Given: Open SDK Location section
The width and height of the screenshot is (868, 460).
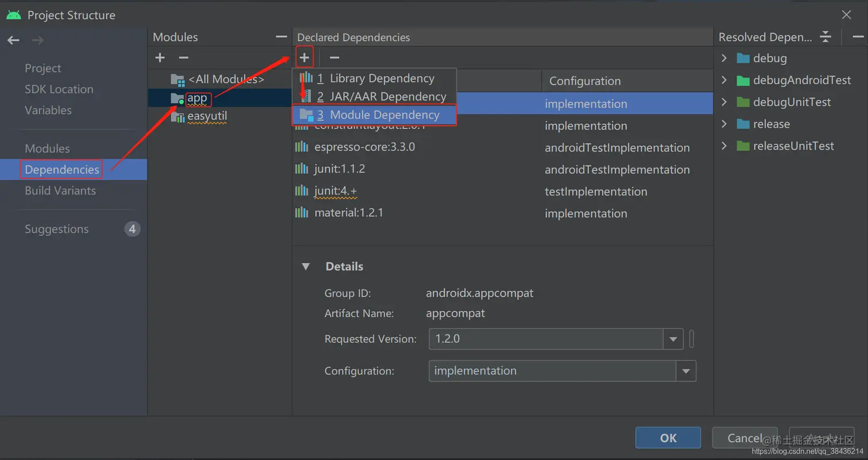Looking at the screenshot, I should 59,89.
